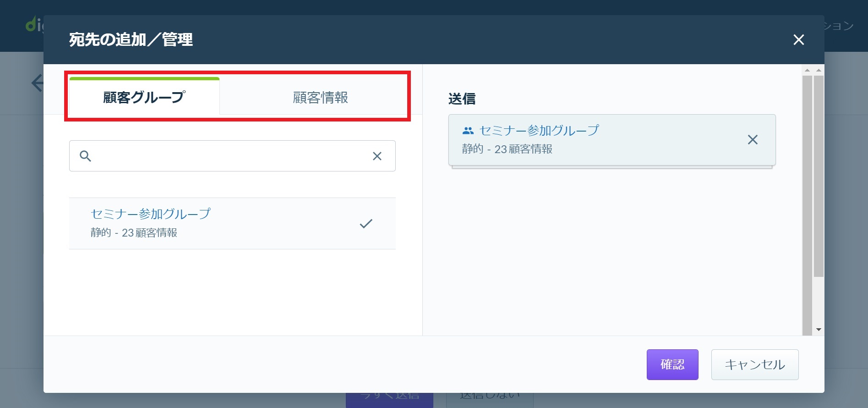
Task: Switch to the 顧客グループ tab
Action: tap(144, 97)
